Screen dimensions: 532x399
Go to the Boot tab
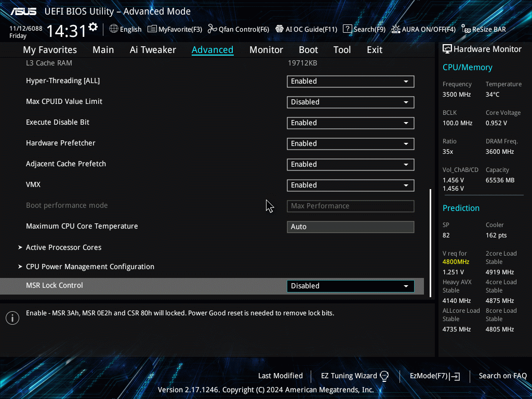click(308, 50)
